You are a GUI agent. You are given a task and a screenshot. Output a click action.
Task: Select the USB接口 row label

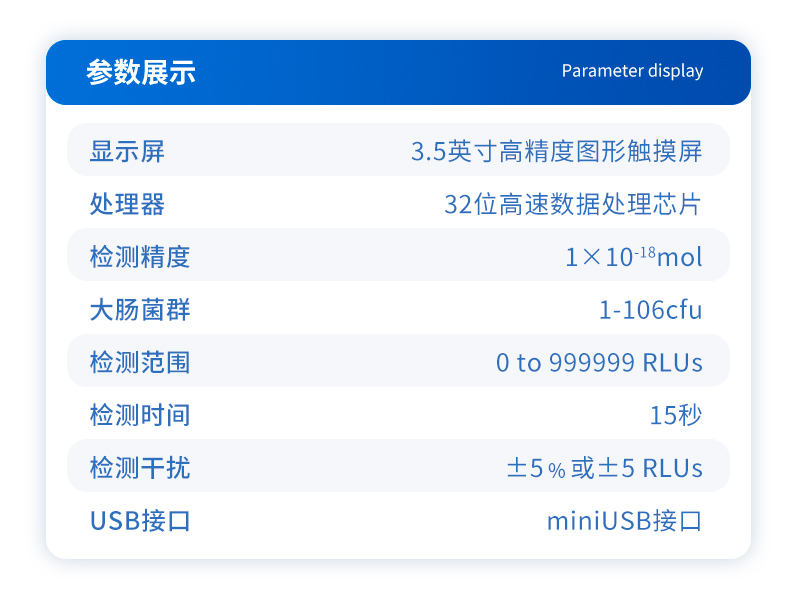(x=140, y=521)
